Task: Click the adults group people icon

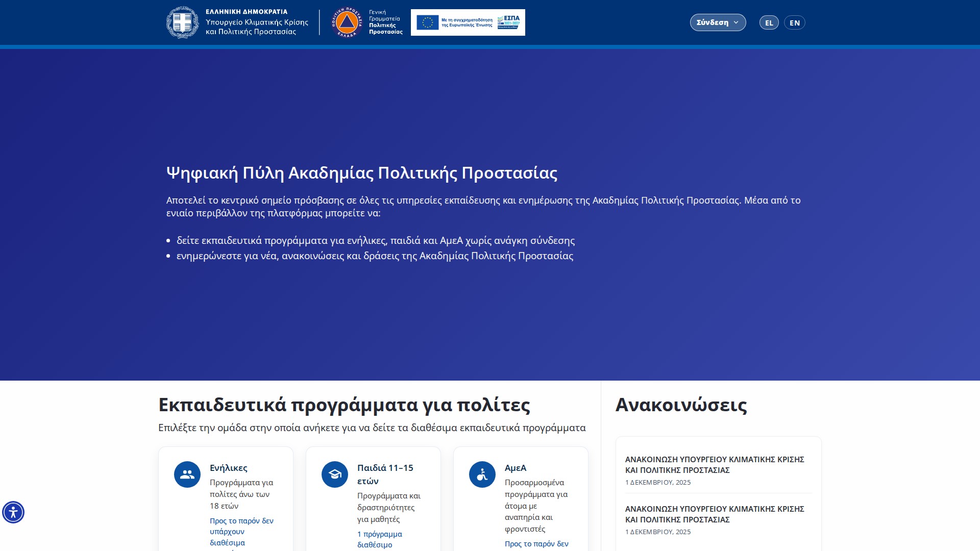Action: pyautogui.click(x=187, y=474)
